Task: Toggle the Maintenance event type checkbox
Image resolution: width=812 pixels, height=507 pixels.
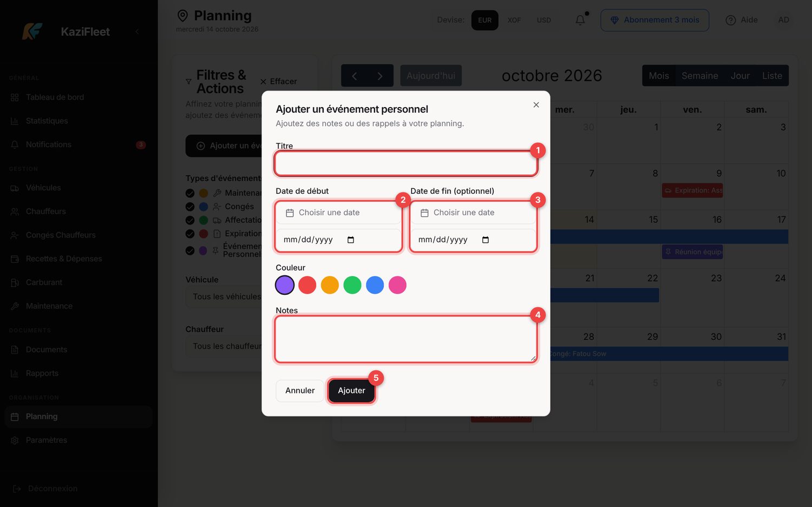Action: [x=190, y=193]
